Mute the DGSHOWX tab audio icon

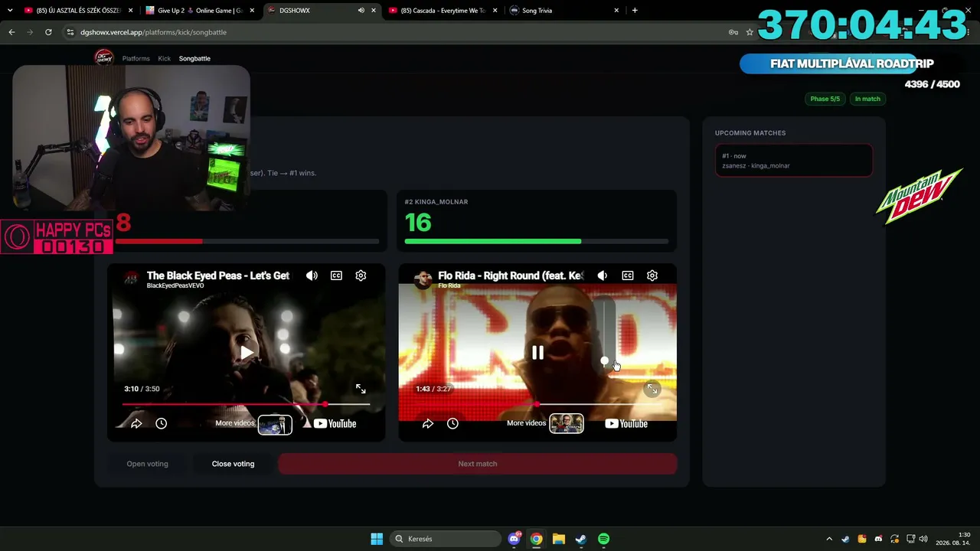tap(361, 11)
